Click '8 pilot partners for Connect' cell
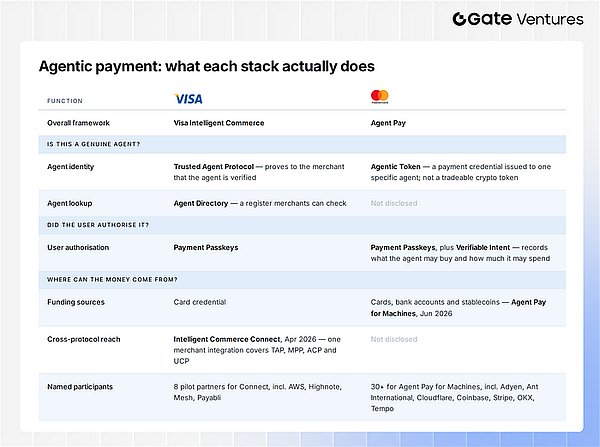600x447 pixels. coord(258,392)
